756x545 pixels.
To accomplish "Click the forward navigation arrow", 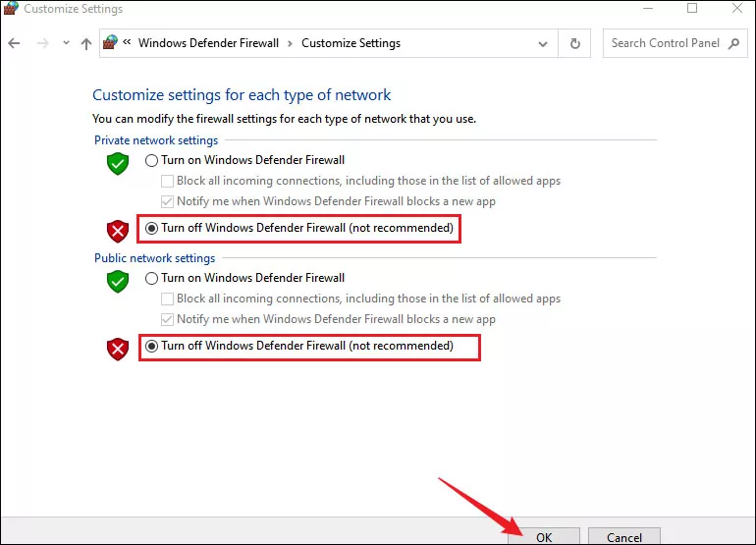I will pyautogui.click(x=43, y=43).
